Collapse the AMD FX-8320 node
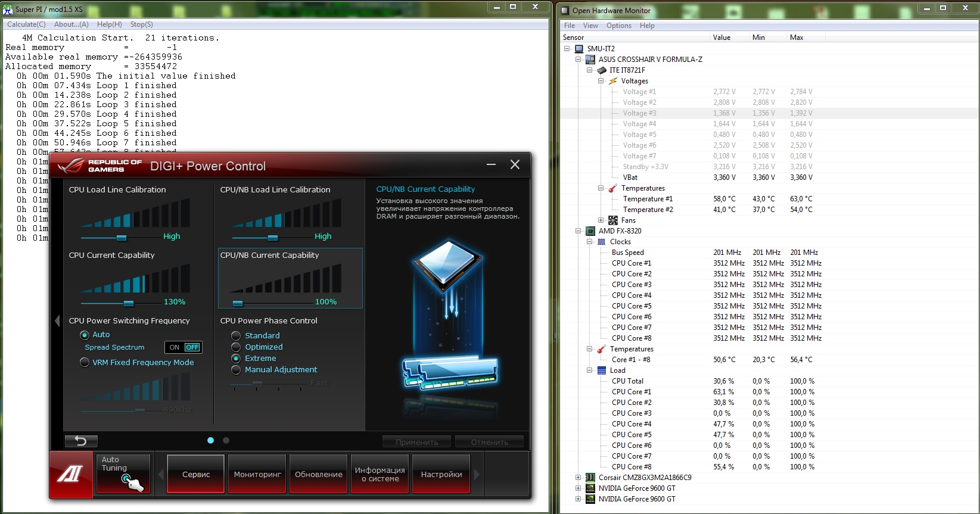Screen dimensions: 980x514 (578, 231)
